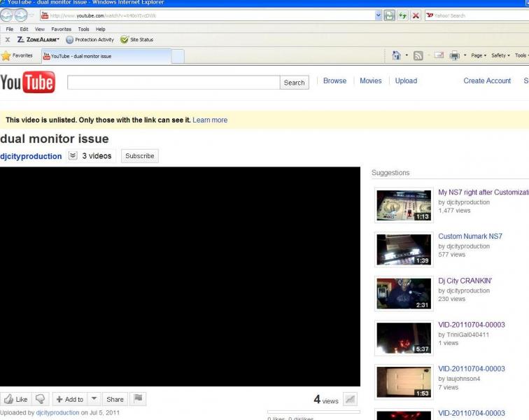Open the djcityproduction channel link near title
Image resolution: width=529 pixels, height=420 pixels.
coord(31,156)
